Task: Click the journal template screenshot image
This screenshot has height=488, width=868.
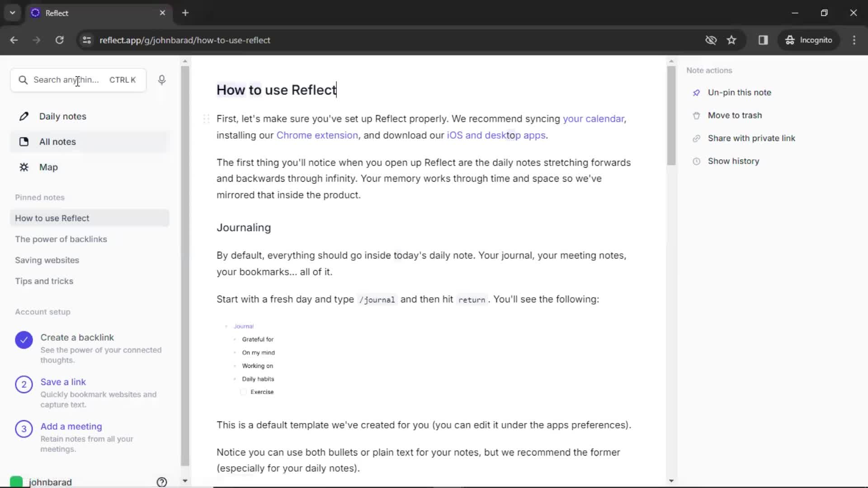Action: click(x=251, y=359)
